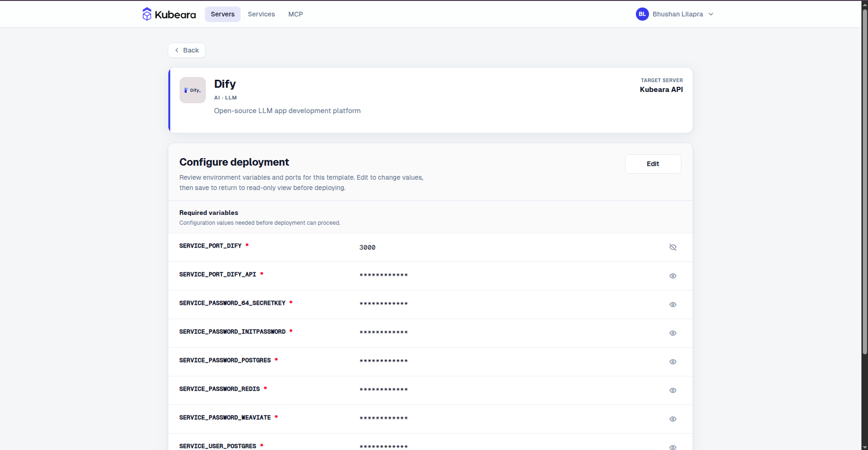Click the SERVICE_PASSWORD_POSTGRES variable name

225,360
